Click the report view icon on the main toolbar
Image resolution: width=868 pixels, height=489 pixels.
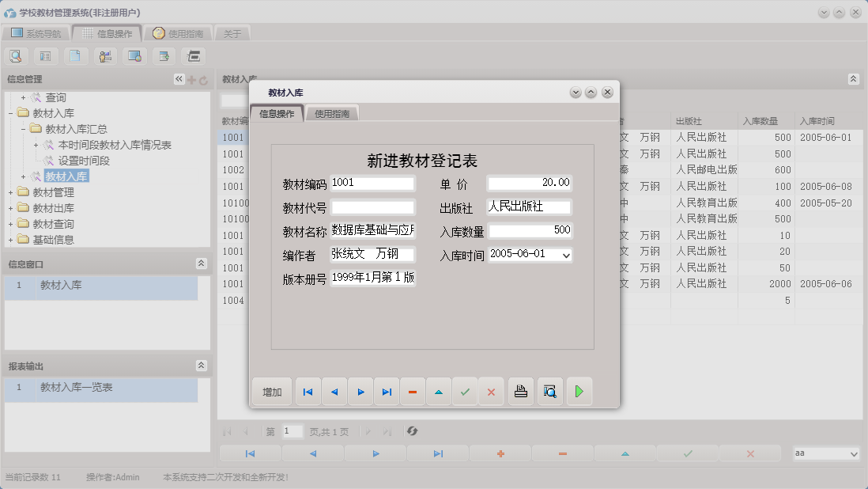(x=44, y=56)
